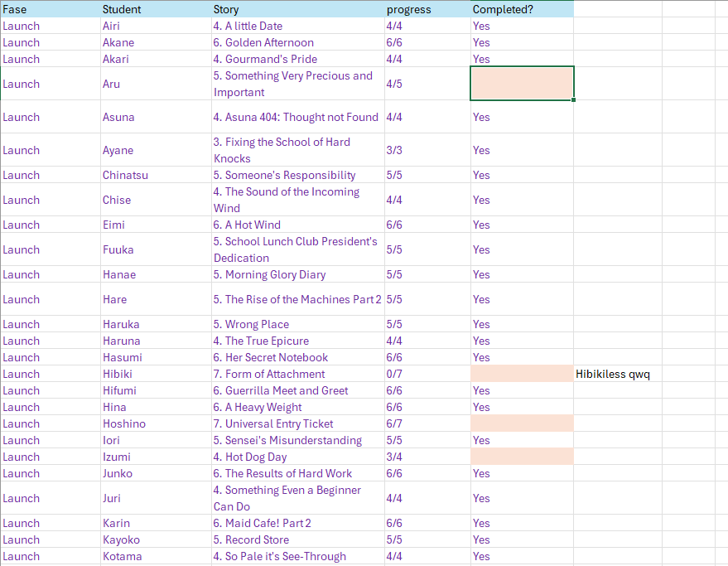Select the student cell 'Izumi'
Viewport: 728px width, 566px height.
(156, 457)
